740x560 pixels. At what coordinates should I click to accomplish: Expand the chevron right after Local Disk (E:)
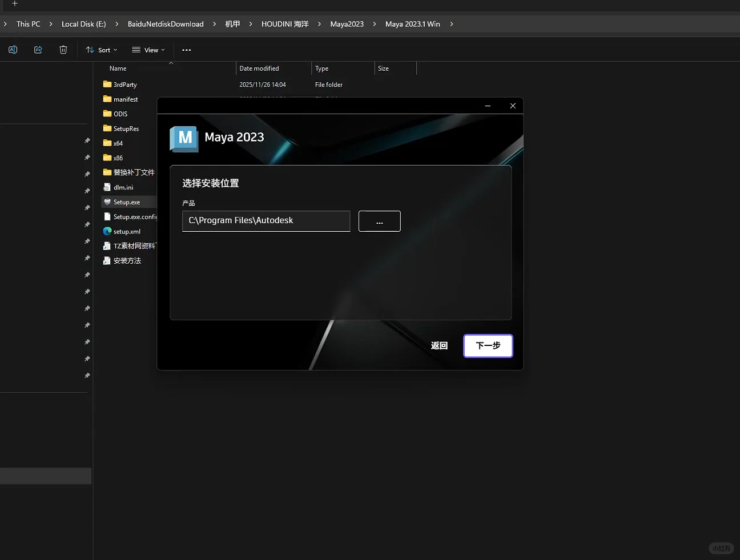pos(117,24)
